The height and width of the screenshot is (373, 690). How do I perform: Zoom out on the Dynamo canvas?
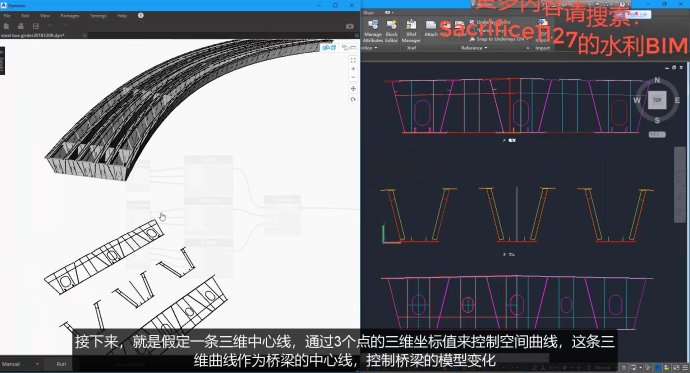point(353,77)
